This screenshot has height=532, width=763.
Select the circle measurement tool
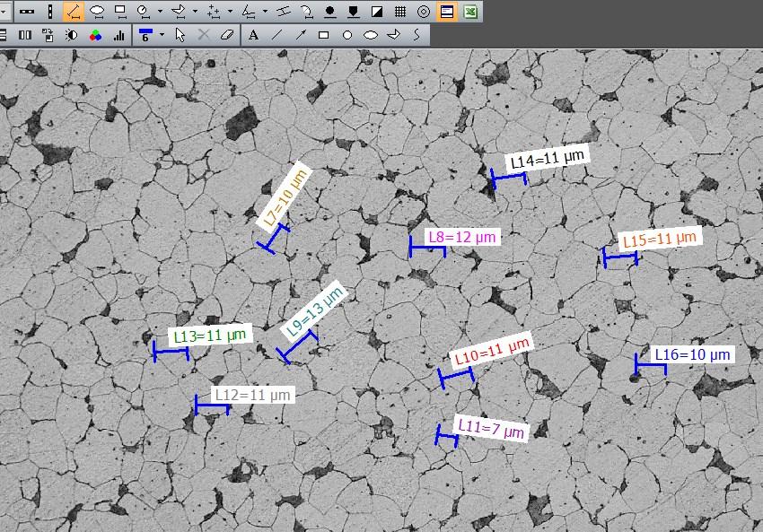(x=143, y=11)
